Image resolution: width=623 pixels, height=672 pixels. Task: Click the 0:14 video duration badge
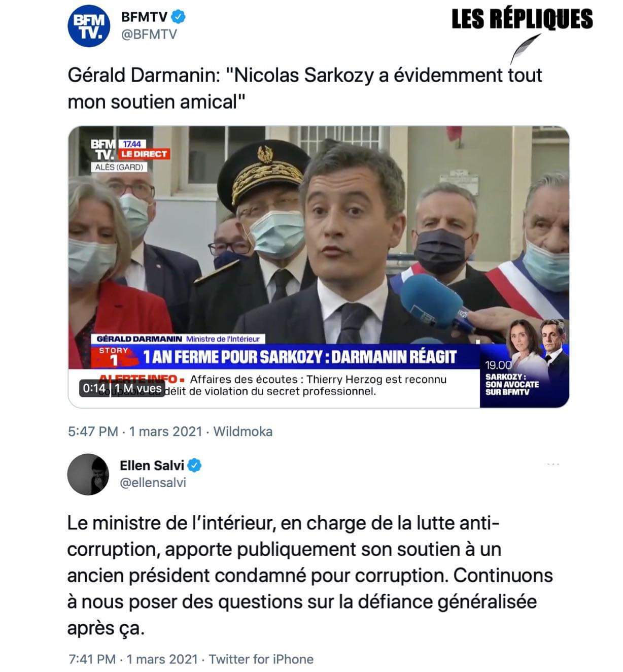pyautogui.click(x=94, y=388)
